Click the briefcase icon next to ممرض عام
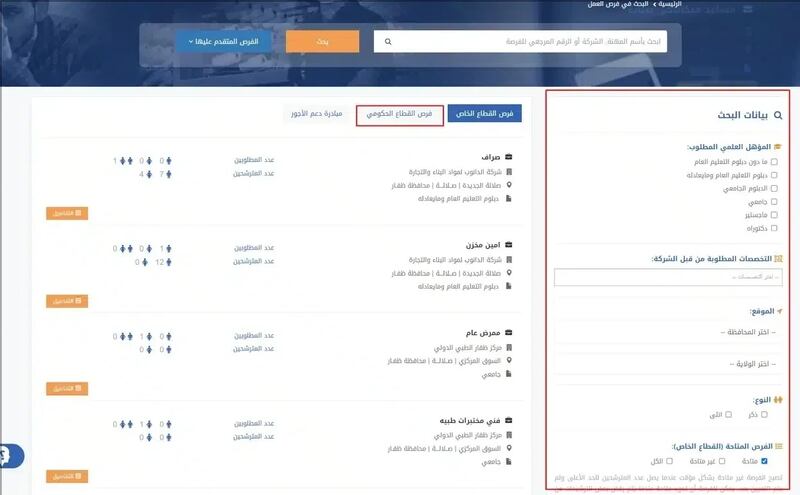 coord(508,333)
